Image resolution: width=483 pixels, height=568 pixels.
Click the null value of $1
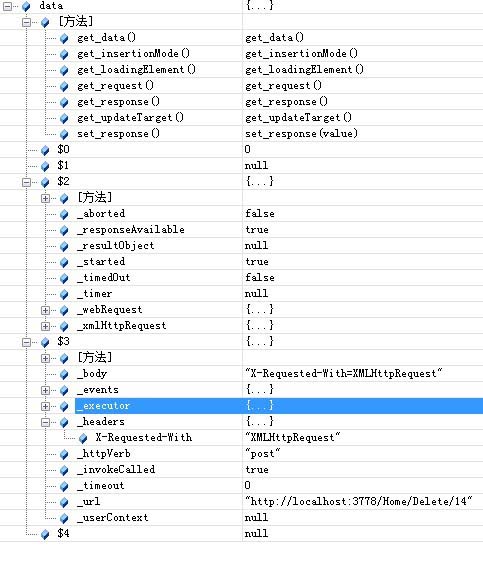tap(256, 166)
